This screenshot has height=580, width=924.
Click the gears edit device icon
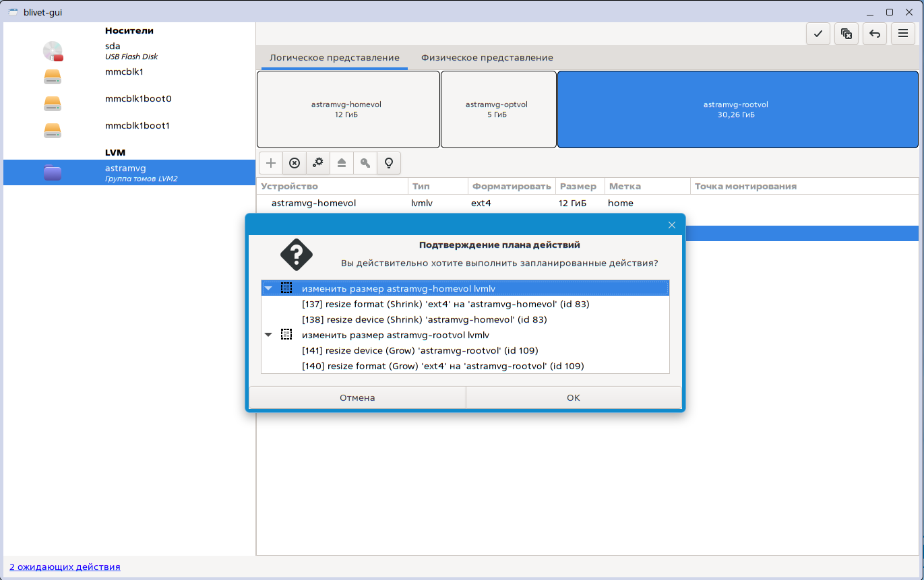pos(318,163)
